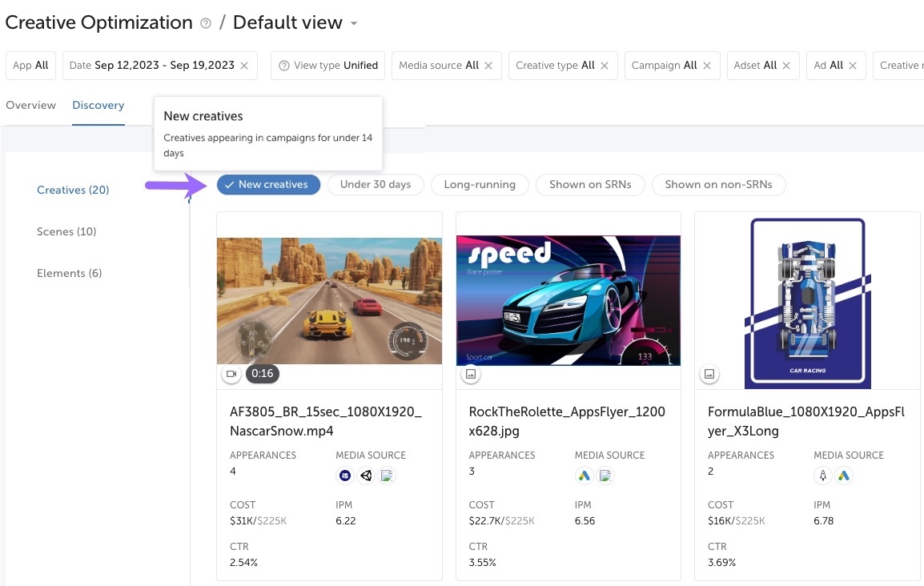
Task: Select Creatives (20) in the sidebar
Action: [x=73, y=190]
